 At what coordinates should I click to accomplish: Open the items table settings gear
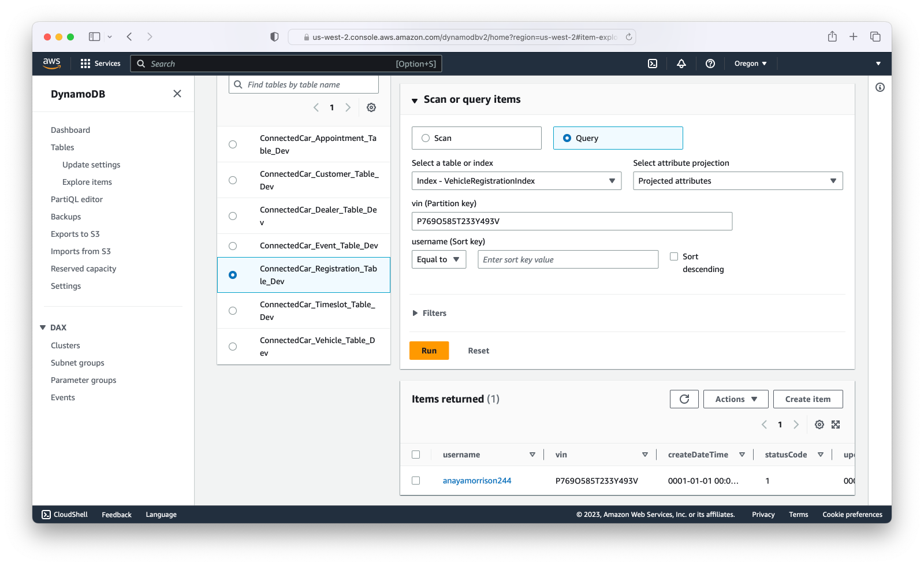[x=819, y=425]
